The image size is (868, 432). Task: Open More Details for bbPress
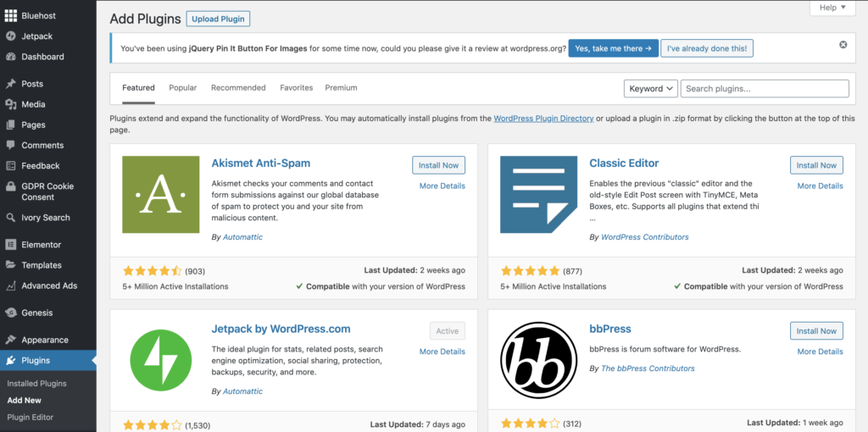tap(821, 352)
